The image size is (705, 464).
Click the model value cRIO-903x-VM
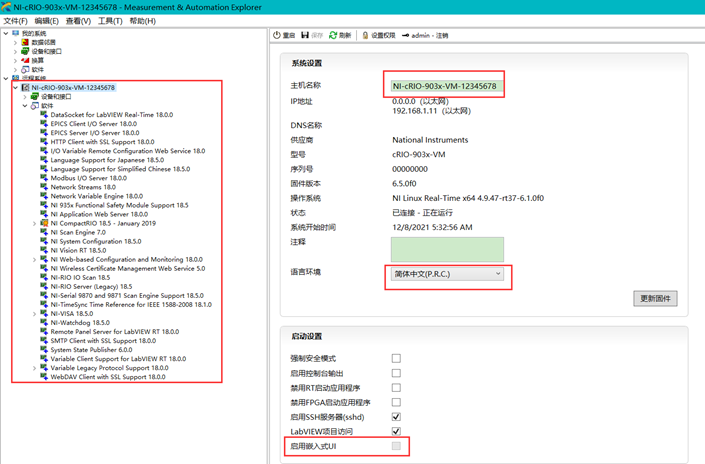[x=419, y=154]
